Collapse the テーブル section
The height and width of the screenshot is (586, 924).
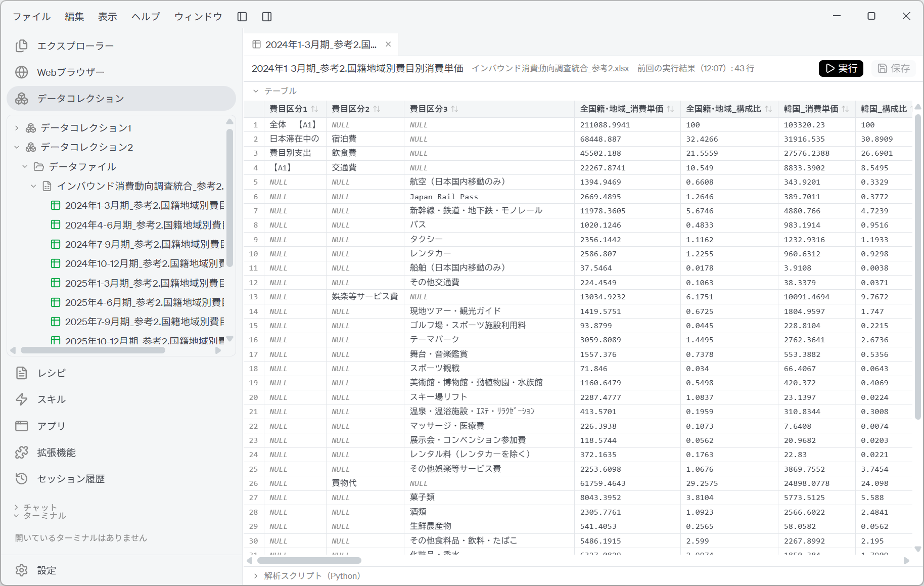click(x=256, y=91)
